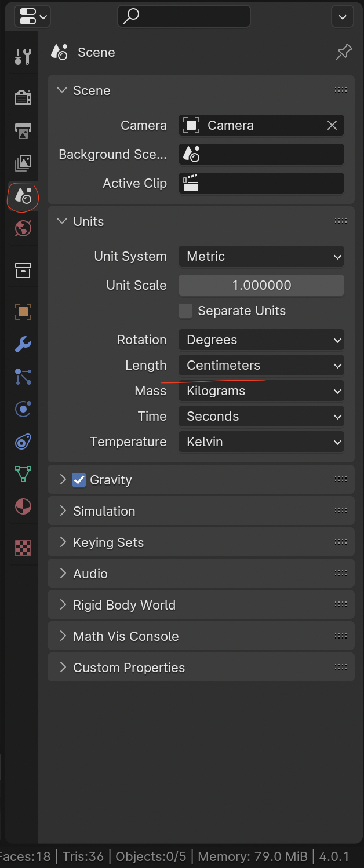Open the Scene properties tab

(23, 196)
